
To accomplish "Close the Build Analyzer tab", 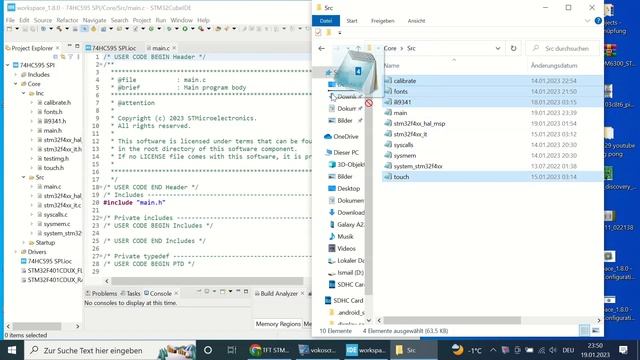I will [302, 293].
